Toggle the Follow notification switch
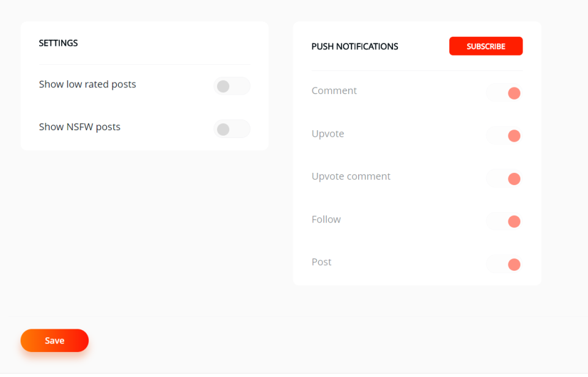 point(504,221)
